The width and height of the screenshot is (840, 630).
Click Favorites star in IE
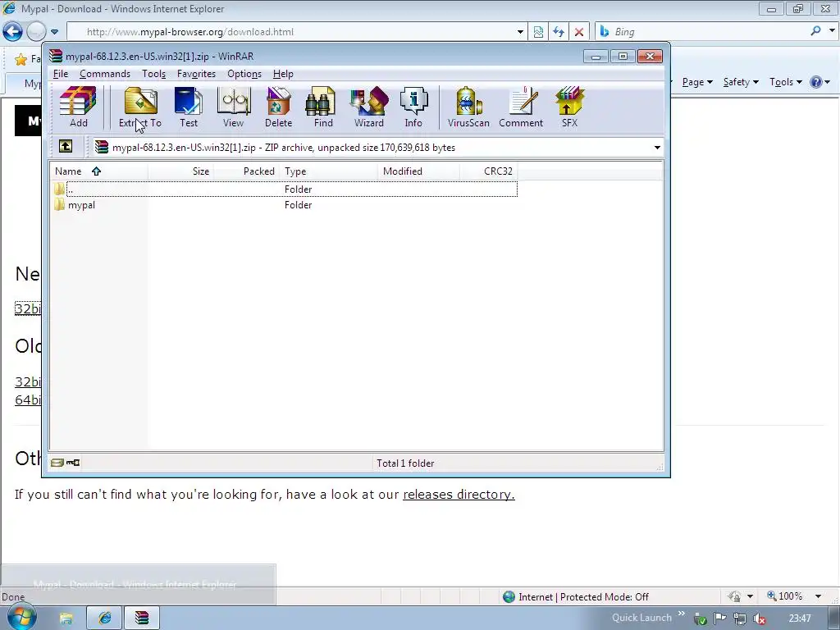21,59
